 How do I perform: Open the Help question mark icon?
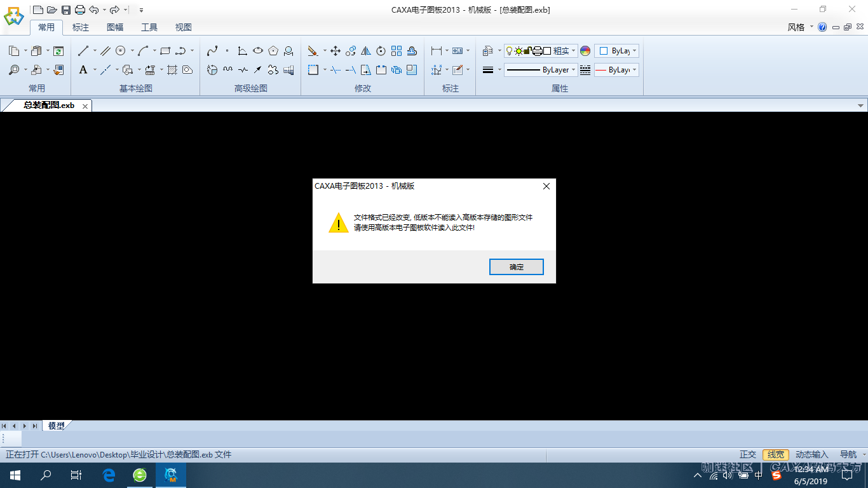coord(822,27)
